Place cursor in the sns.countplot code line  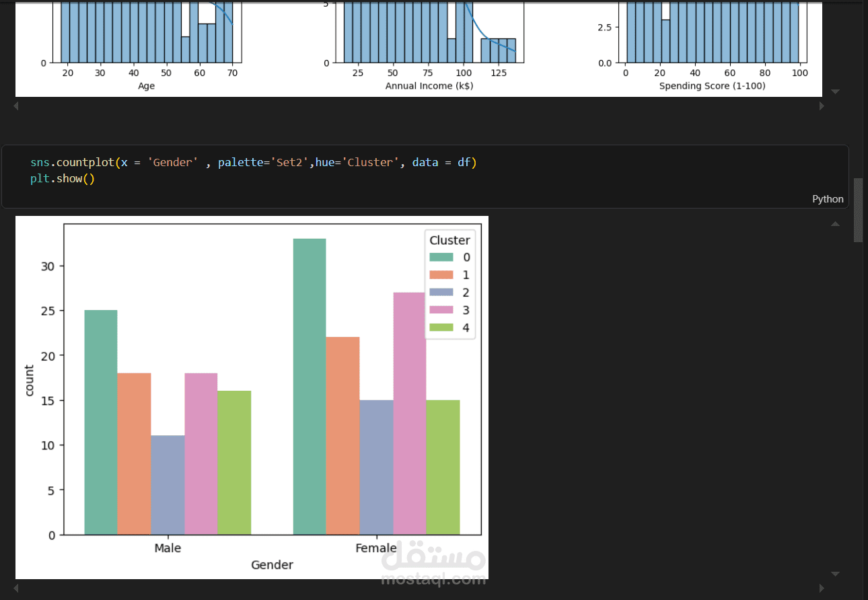coord(253,162)
